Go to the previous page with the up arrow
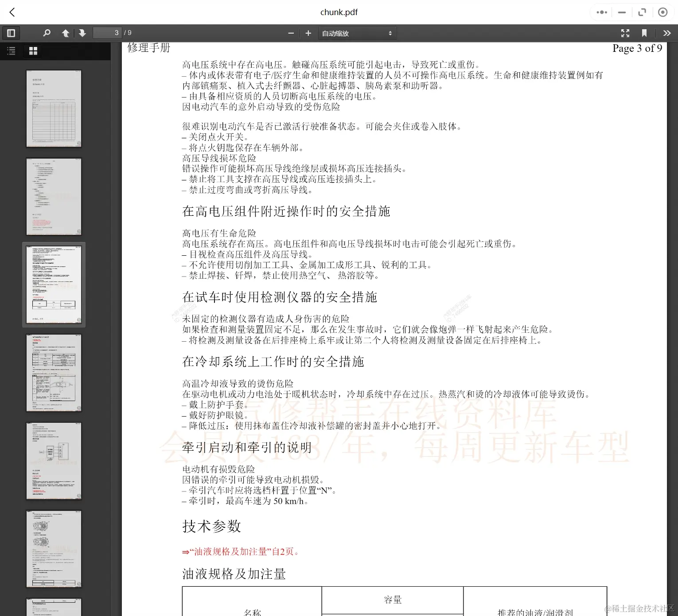The image size is (678, 616). [66, 33]
